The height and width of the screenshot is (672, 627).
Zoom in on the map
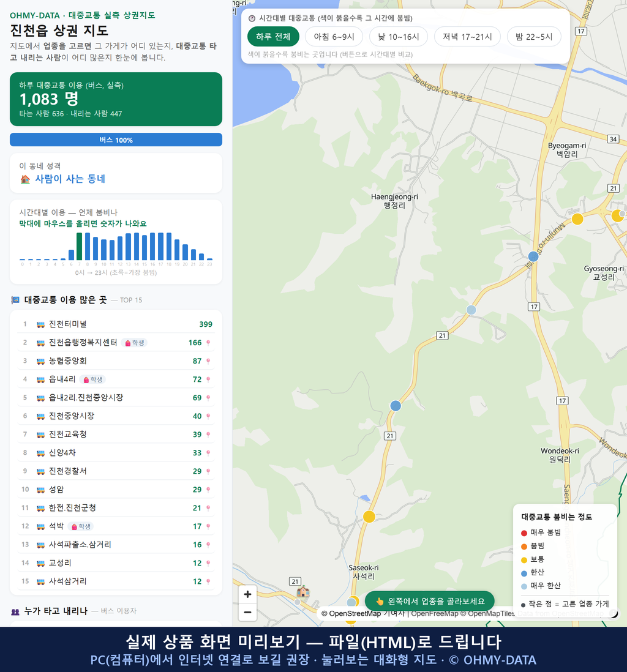coord(247,594)
